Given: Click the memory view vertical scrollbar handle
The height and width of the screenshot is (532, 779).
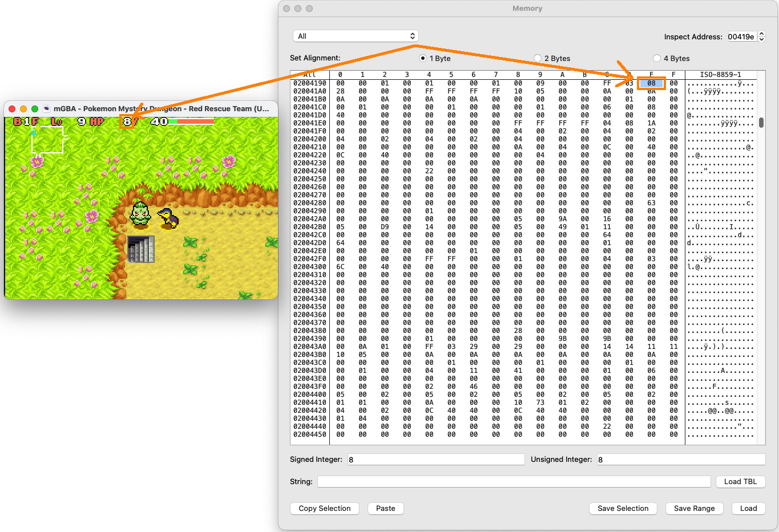Looking at the screenshot, I should point(761,123).
